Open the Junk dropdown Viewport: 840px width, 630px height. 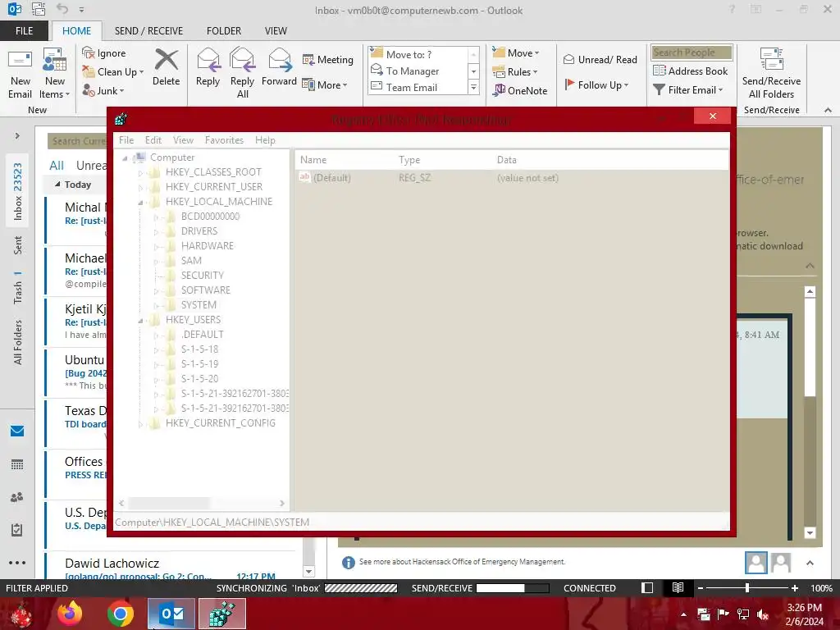(103, 90)
